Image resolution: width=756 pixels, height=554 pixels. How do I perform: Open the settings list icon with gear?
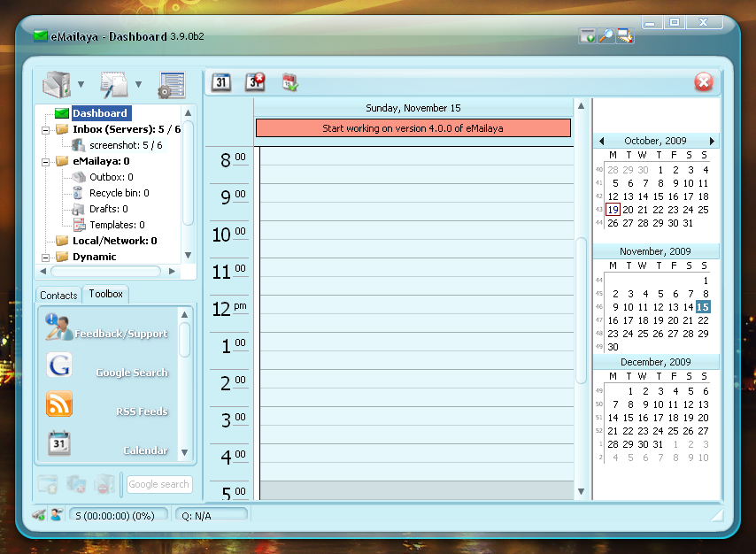(x=172, y=85)
